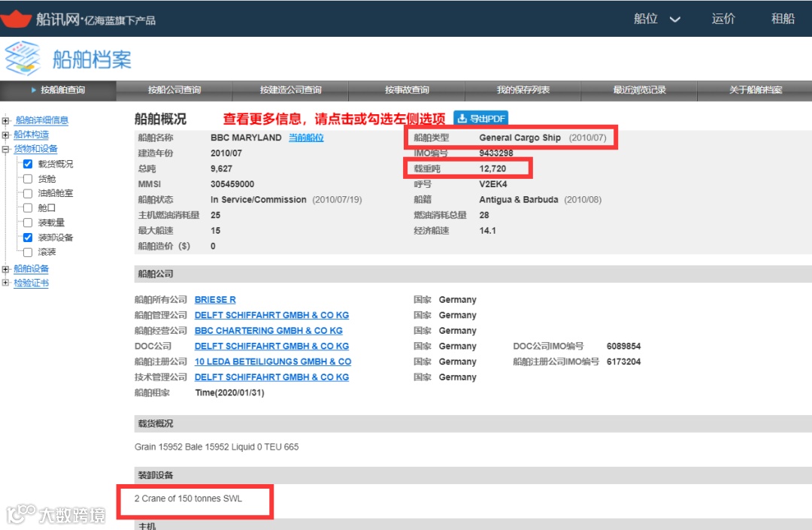812x530 pixels.
Task: Open the 运价 menu item
Action: [x=723, y=19]
